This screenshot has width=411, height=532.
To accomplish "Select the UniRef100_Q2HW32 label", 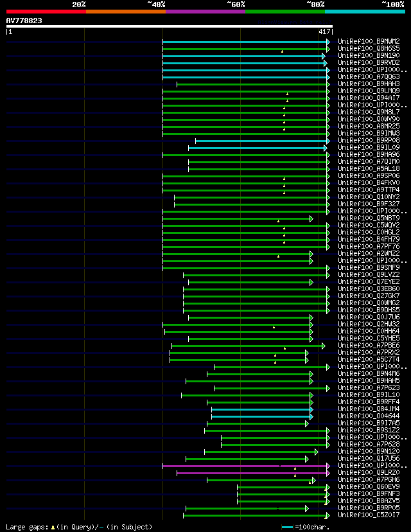I will 369,324.
